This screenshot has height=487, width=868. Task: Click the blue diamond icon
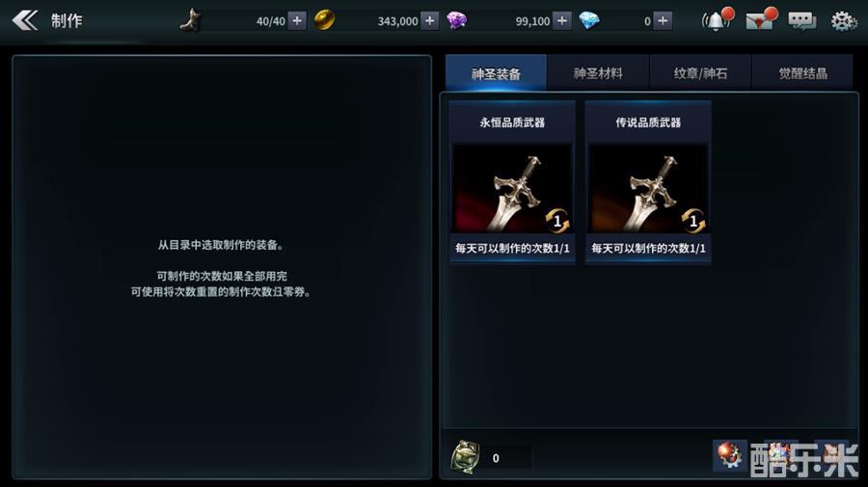click(x=589, y=21)
